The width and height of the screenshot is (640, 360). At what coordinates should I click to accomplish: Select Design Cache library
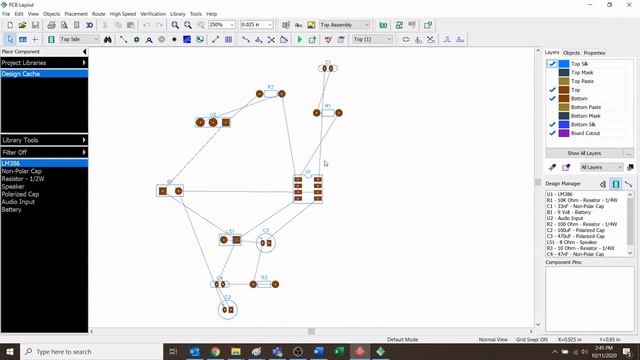pyautogui.click(x=44, y=74)
